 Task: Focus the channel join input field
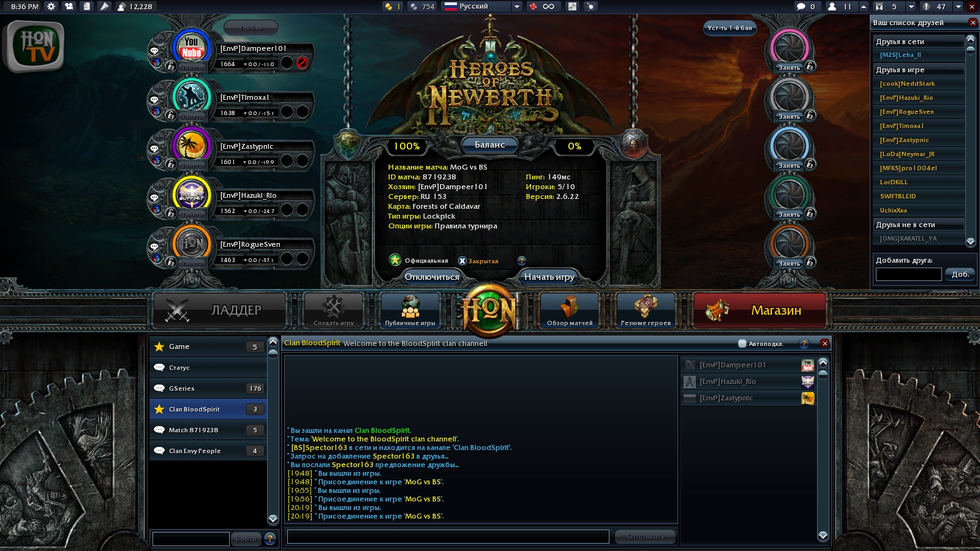[191, 539]
